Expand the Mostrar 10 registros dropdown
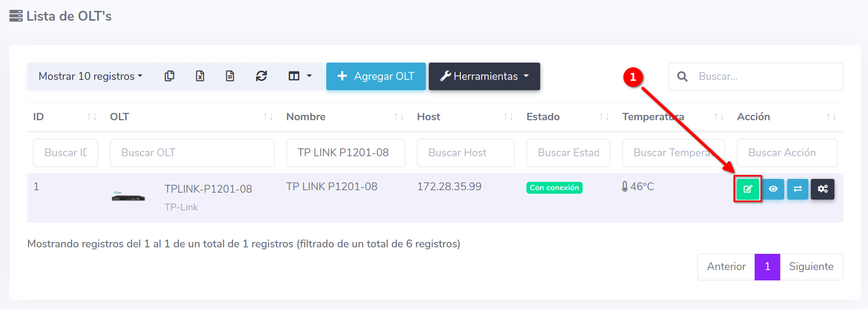868x309 pixels. pos(90,76)
